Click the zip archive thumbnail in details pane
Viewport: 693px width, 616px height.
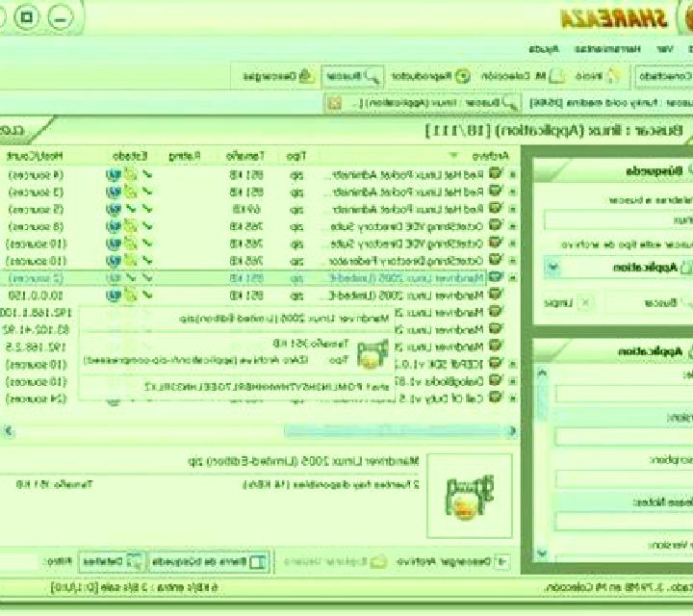[469, 497]
